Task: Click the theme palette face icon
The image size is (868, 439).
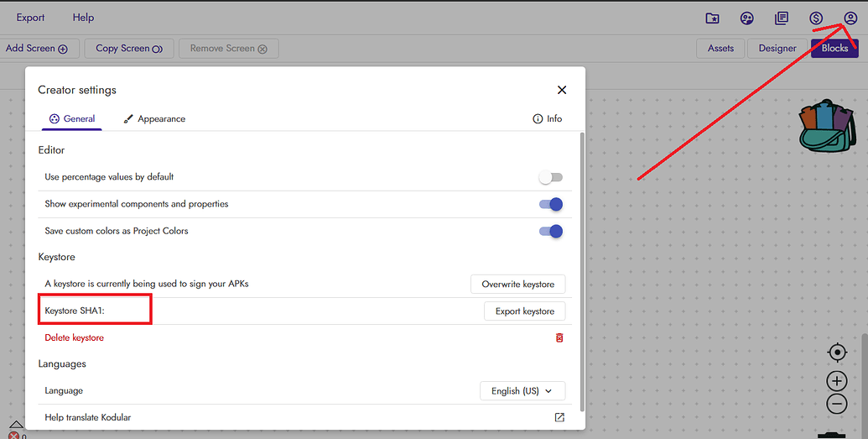Action: point(747,18)
